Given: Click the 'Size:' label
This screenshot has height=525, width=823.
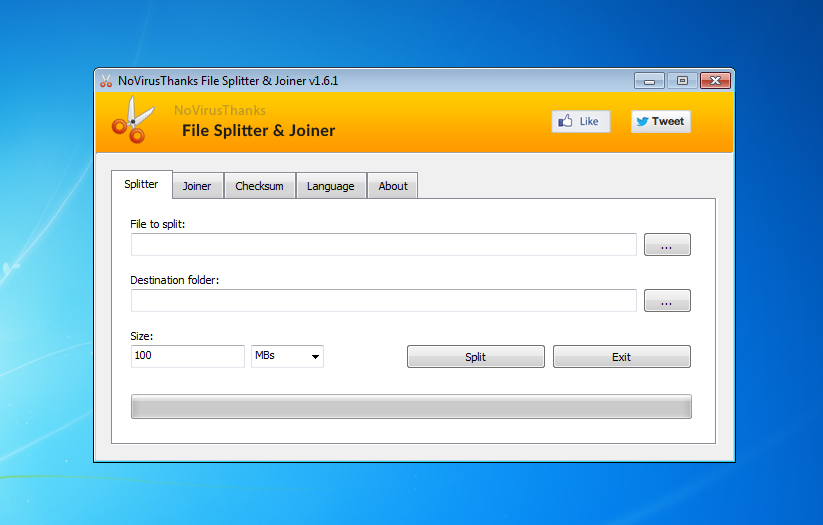Looking at the screenshot, I should (142, 336).
